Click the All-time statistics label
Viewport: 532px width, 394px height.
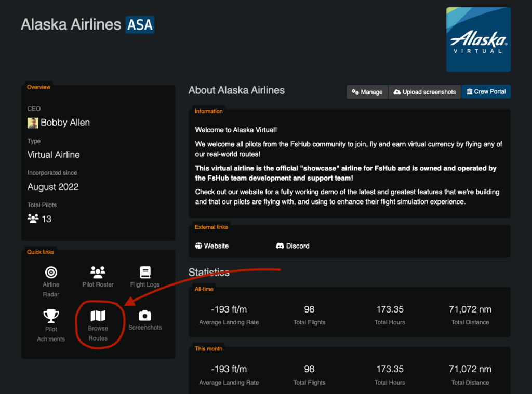tap(204, 289)
